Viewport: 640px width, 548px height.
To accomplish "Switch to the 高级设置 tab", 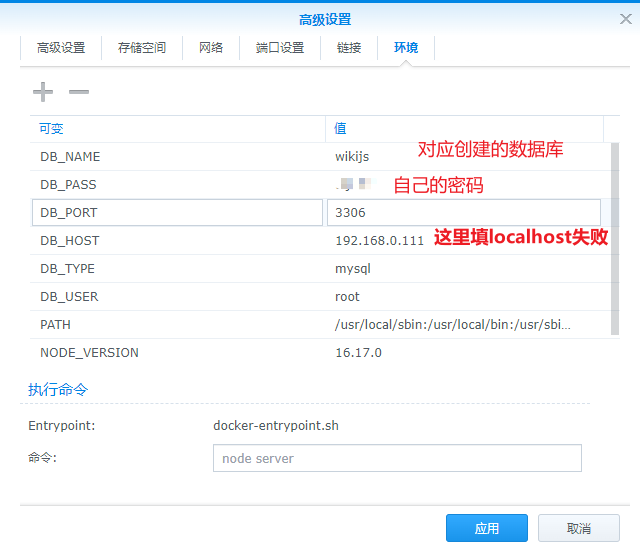I will tap(61, 48).
